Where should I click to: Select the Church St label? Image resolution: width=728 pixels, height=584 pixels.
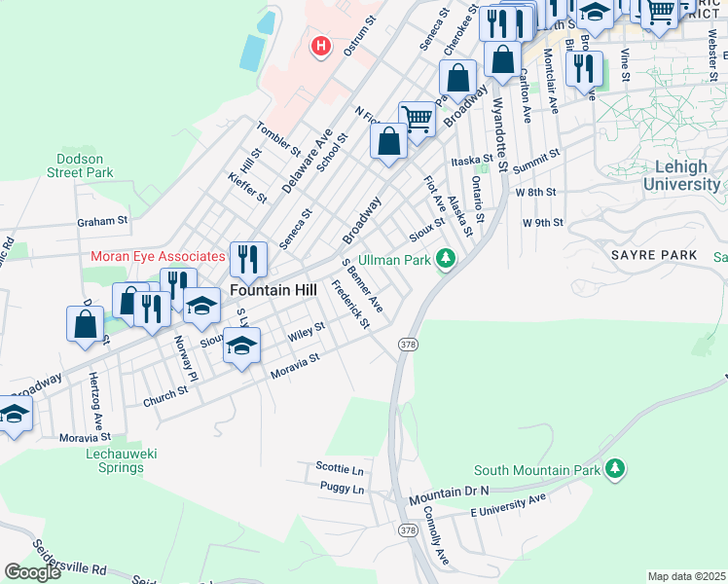tap(165, 396)
